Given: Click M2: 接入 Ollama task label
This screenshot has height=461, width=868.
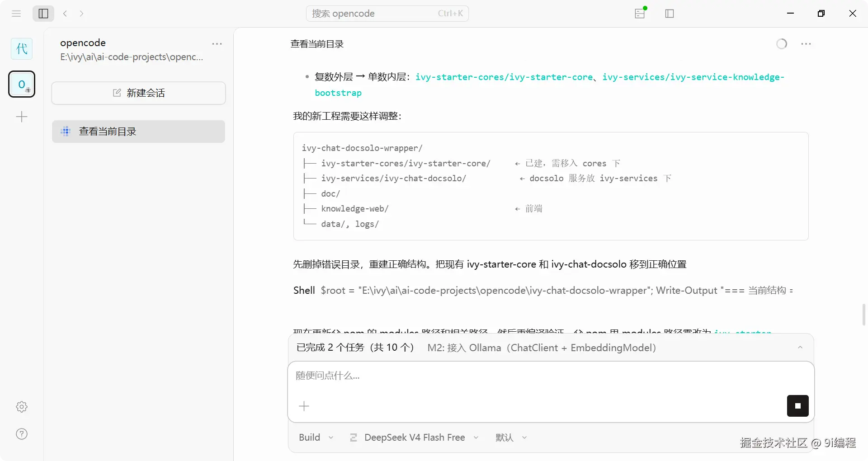Looking at the screenshot, I should click(x=542, y=348).
